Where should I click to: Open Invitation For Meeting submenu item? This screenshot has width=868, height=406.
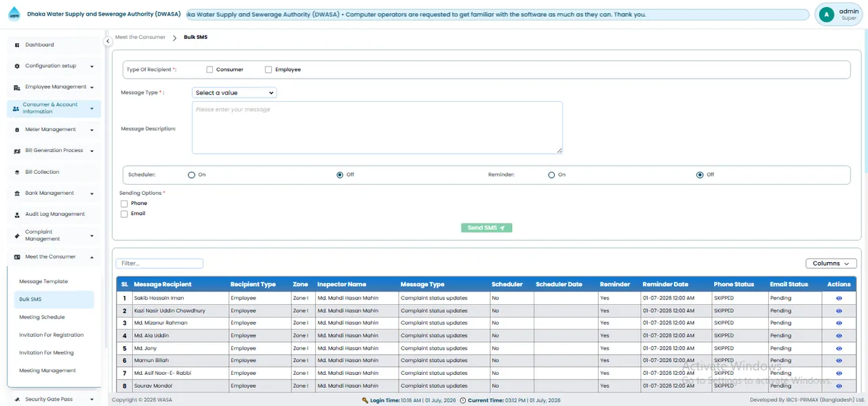[54, 353]
